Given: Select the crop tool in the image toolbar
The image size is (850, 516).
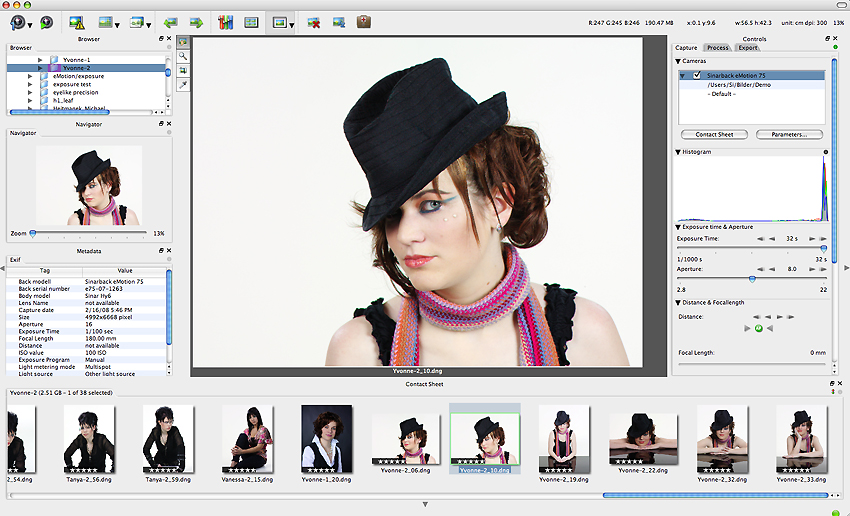Looking at the screenshot, I should coord(183,71).
